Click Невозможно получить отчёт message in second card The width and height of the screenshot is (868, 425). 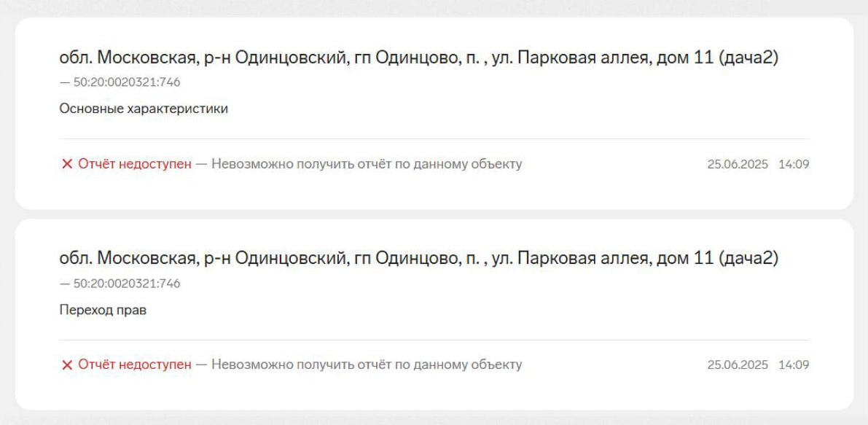tap(367, 364)
